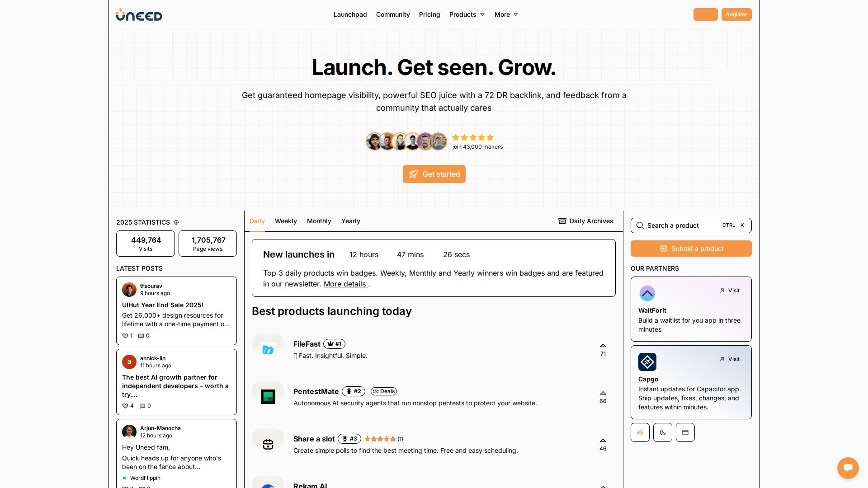
Task: Switch to light theme mode
Action: pos(640,432)
